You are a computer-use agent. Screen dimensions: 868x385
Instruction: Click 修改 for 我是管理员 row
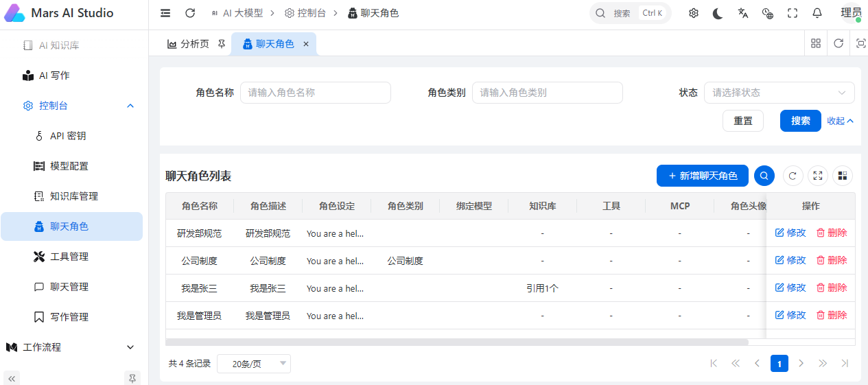pos(790,316)
